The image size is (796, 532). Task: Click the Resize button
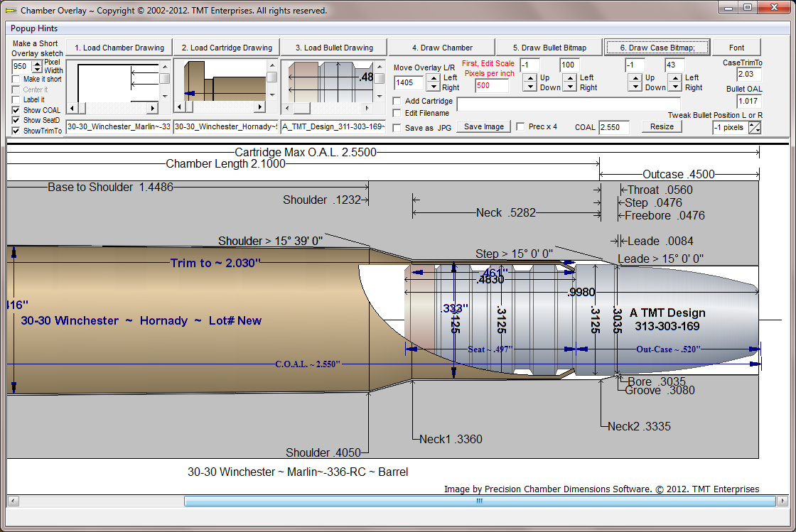(662, 127)
